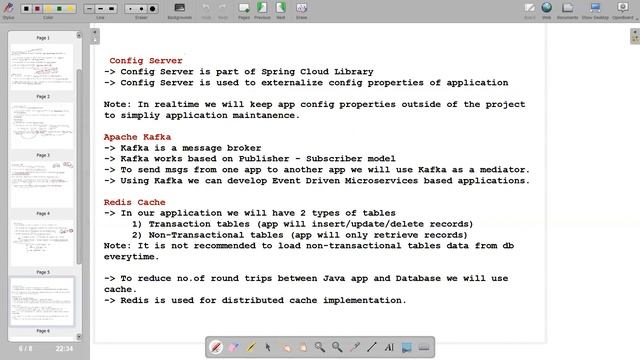640x360 pixels.
Task: Go to the Previous page
Action: [x=262, y=11]
